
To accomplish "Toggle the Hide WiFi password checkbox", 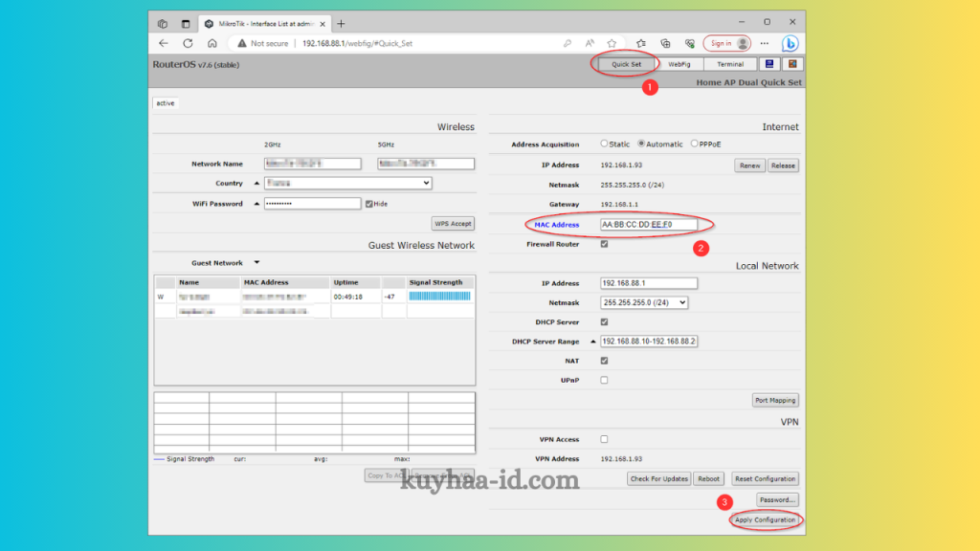I will click(x=369, y=204).
